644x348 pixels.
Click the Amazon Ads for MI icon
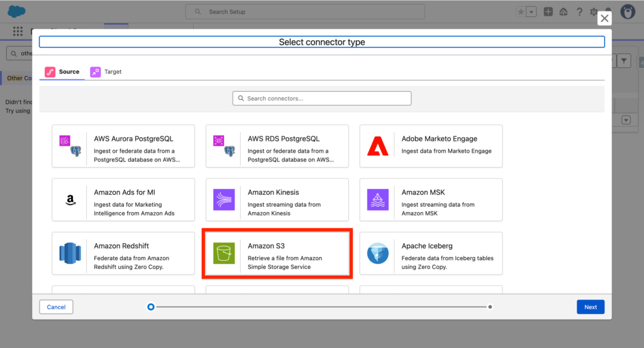pyautogui.click(x=70, y=200)
